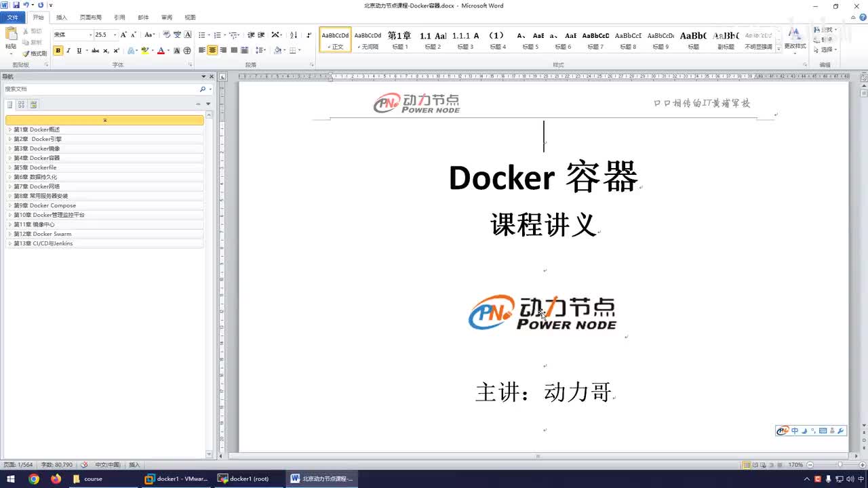
Task: Open the font size dropdown showing 25.5
Action: coord(115,35)
